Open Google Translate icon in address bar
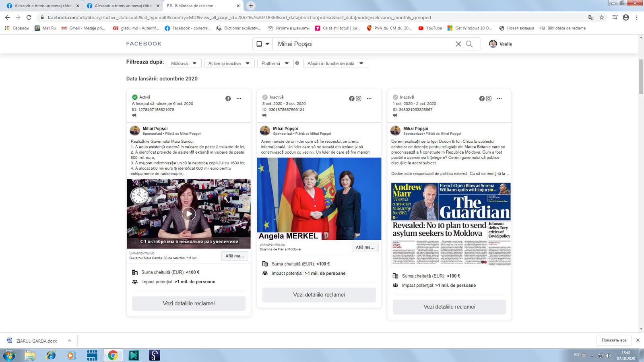 590,17
